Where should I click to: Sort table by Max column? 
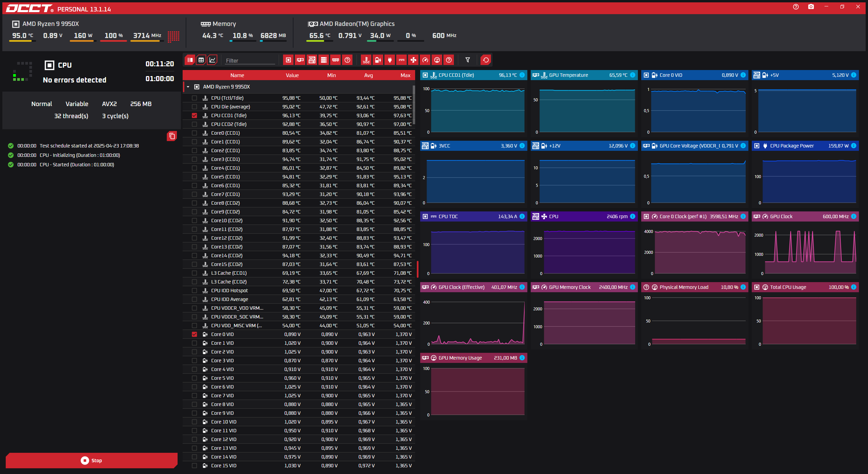405,75
